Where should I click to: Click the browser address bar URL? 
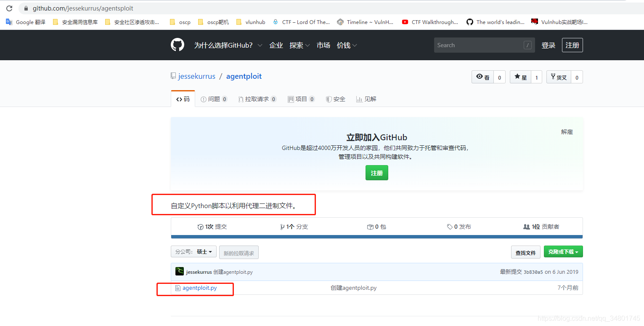coord(83,8)
